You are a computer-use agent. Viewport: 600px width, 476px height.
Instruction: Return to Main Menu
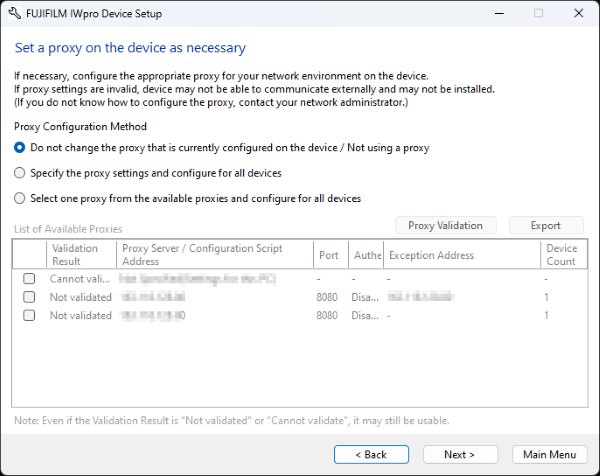549,455
